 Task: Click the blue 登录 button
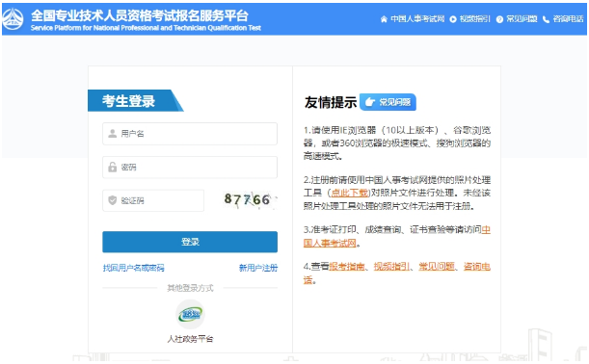click(x=190, y=242)
